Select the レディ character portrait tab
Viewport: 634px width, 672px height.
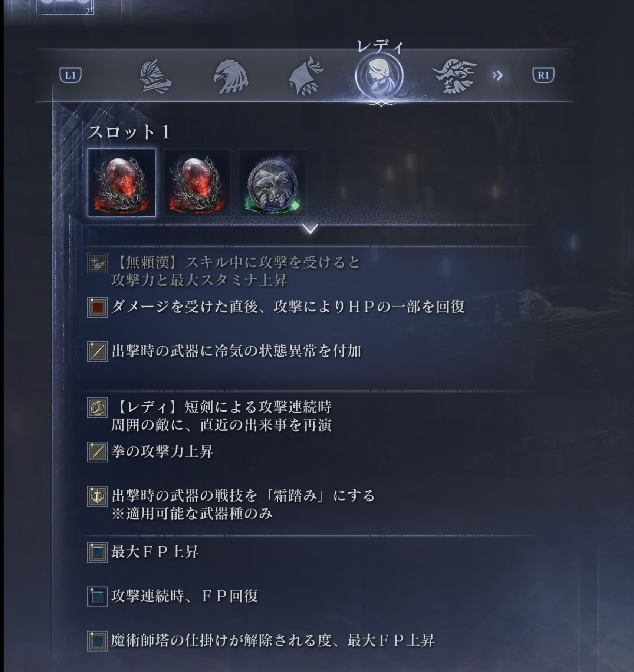(x=379, y=76)
